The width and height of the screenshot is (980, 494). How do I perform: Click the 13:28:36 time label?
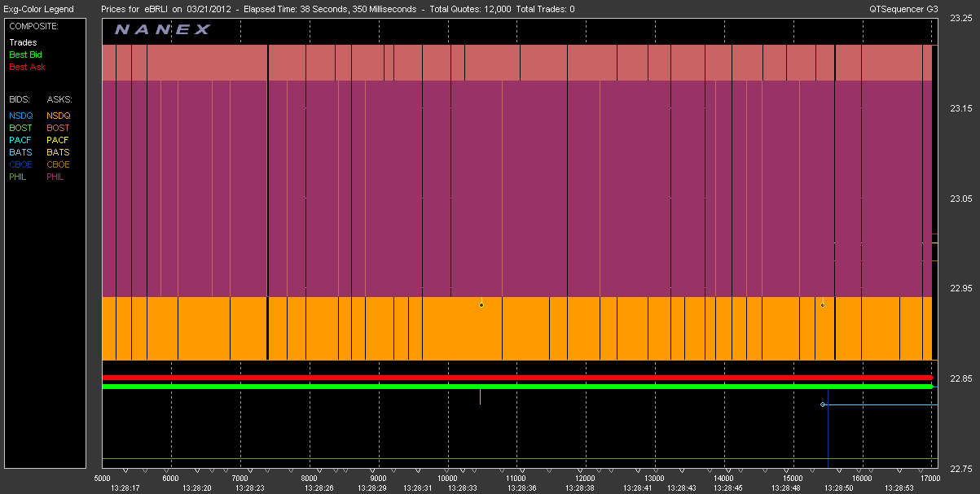click(521, 488)
